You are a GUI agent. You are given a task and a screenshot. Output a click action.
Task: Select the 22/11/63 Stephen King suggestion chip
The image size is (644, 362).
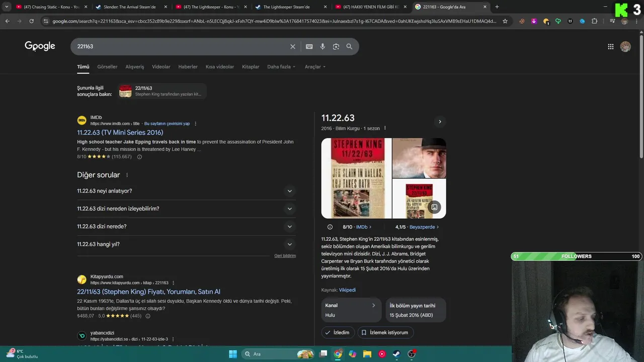[x=162, y=91]
